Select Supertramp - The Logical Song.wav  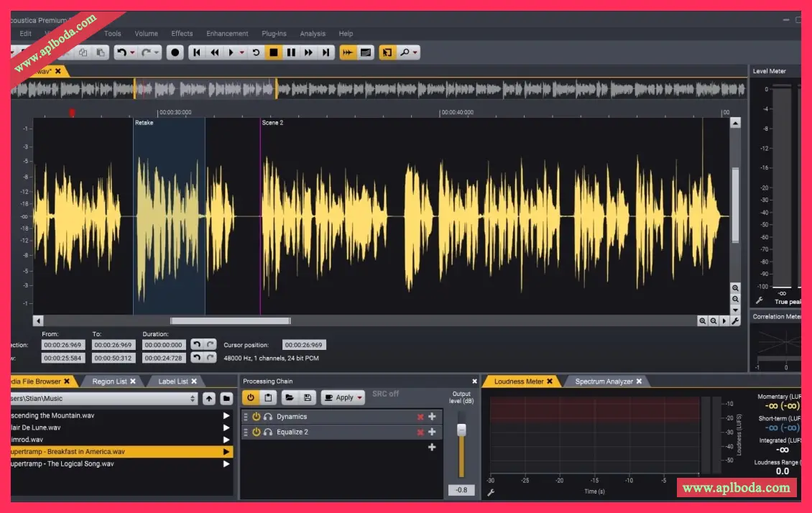click(63, 463)
